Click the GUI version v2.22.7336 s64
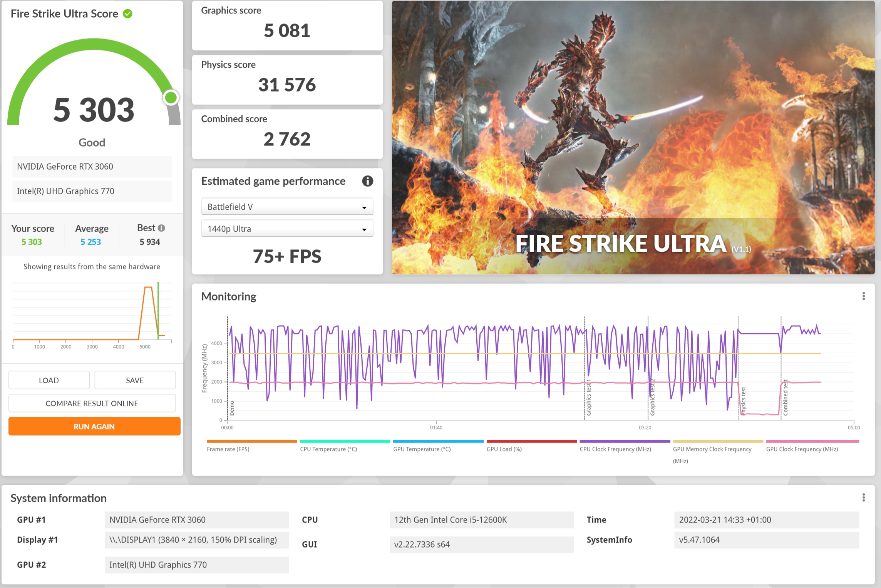The height and width of the screenshot is (588, 881). (x=482, y=545)
